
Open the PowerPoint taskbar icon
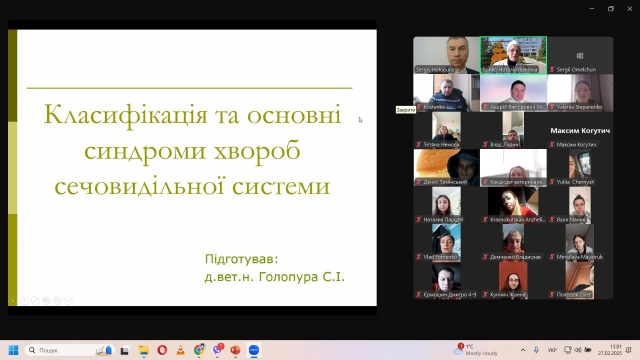[235, 350]
